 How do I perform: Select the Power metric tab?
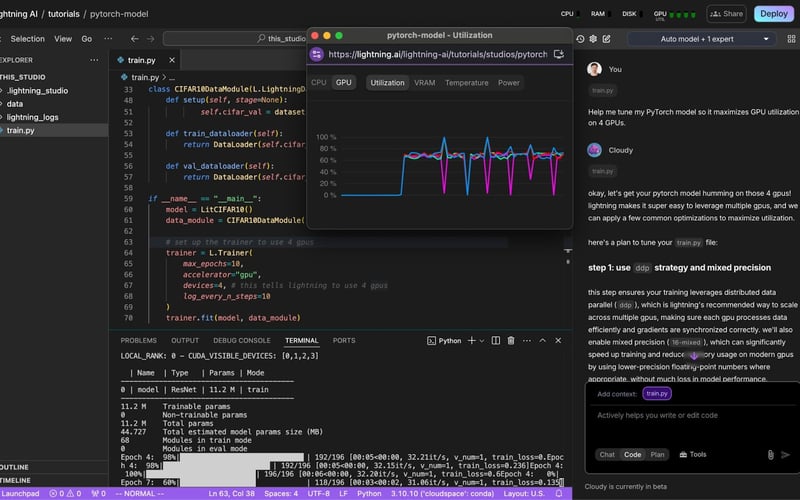coord(509,83)
